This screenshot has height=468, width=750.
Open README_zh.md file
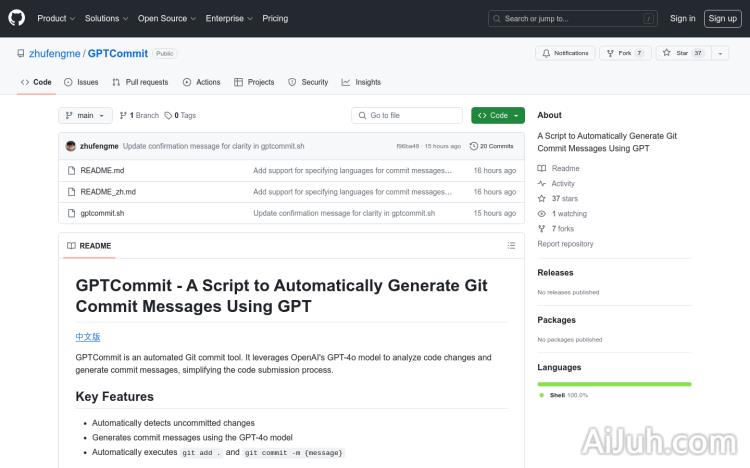coord(108,192)
